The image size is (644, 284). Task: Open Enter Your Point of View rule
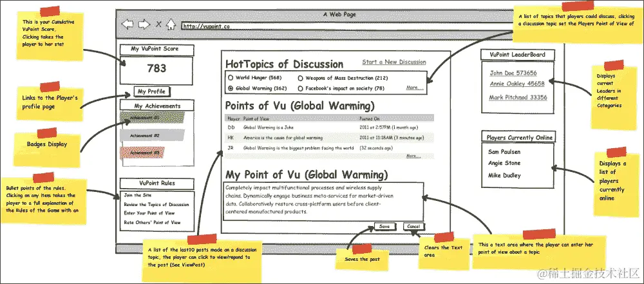click(x=149, y=213)
